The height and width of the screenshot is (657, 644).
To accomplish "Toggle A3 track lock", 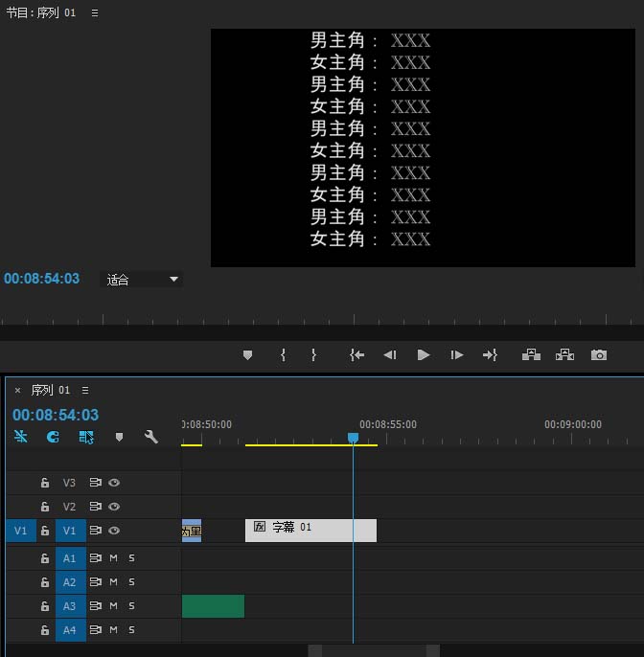I will pos(45,606).
